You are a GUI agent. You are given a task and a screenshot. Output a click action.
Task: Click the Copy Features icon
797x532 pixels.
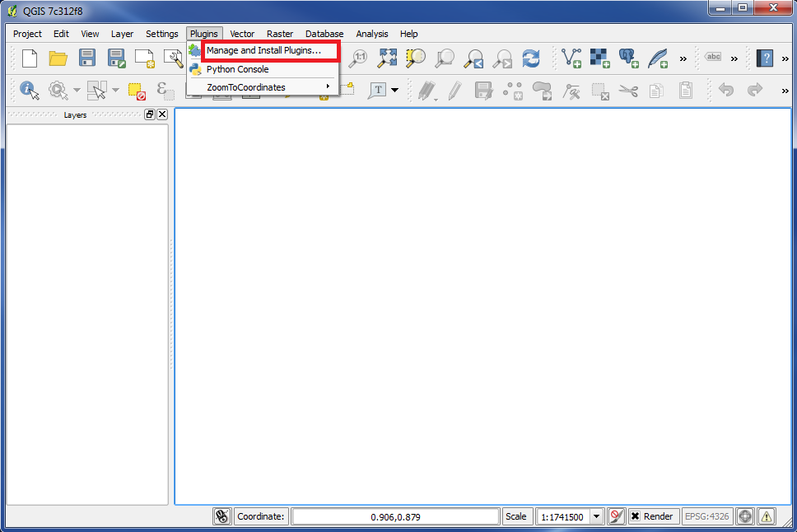point(656,91)
